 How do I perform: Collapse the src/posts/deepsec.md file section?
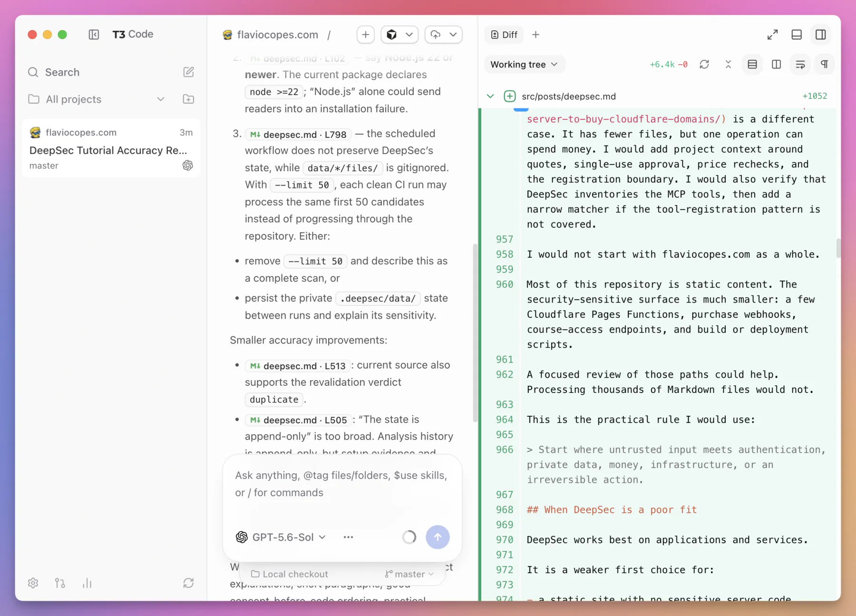(490, 96)
